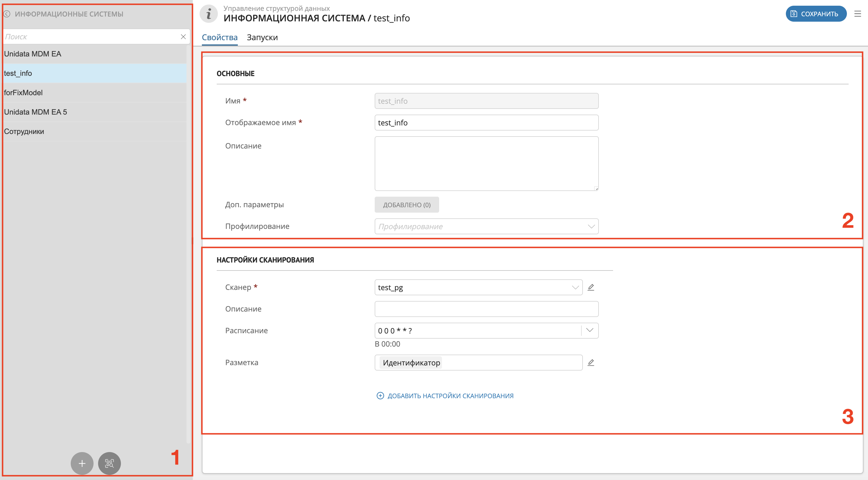Image resolution: width=868 pixels, height=480 pixels.
Task: Click the plus icon to add information system
Action: tap(82, 463)
